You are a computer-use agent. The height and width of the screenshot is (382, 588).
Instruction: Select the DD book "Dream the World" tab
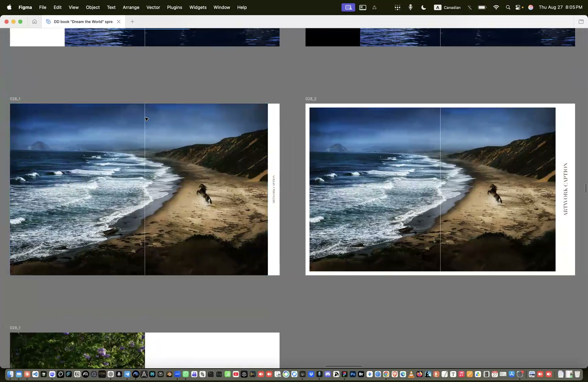coord(83,22)
